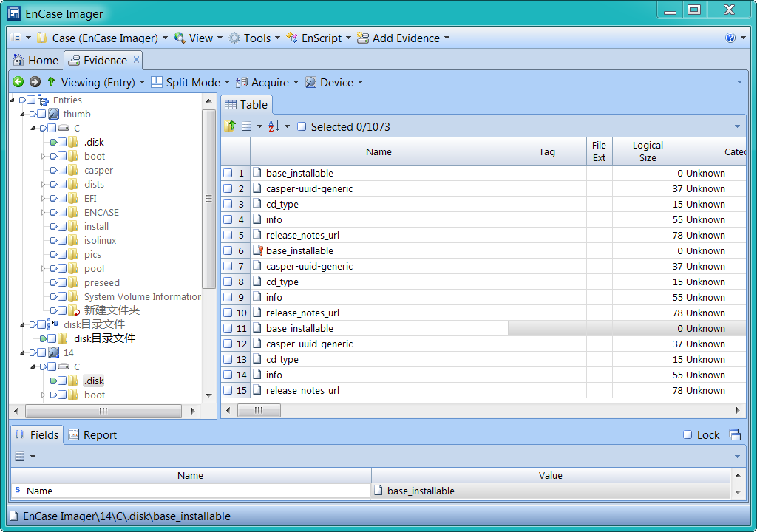Select the Fields tab

click(37, 434)
